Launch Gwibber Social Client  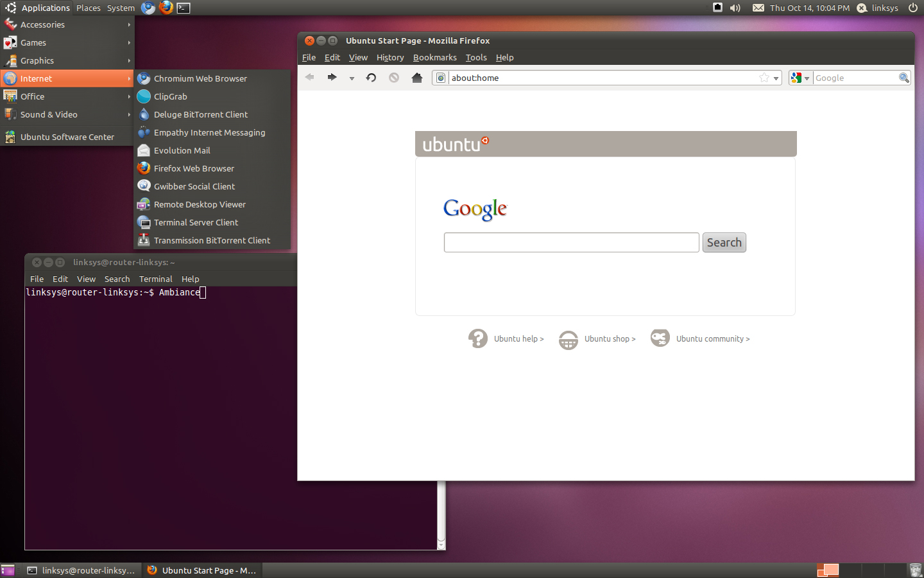212,186
